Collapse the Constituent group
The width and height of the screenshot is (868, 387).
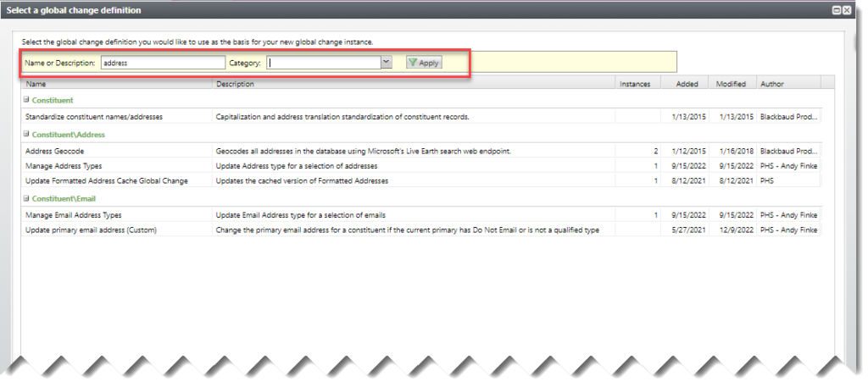(x=26, y=100)
